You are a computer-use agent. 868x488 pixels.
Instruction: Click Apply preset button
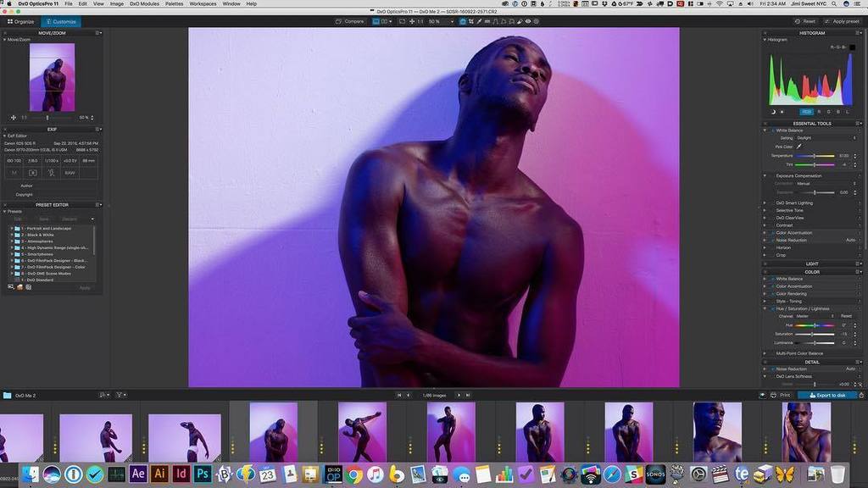(x=842, y=21)
